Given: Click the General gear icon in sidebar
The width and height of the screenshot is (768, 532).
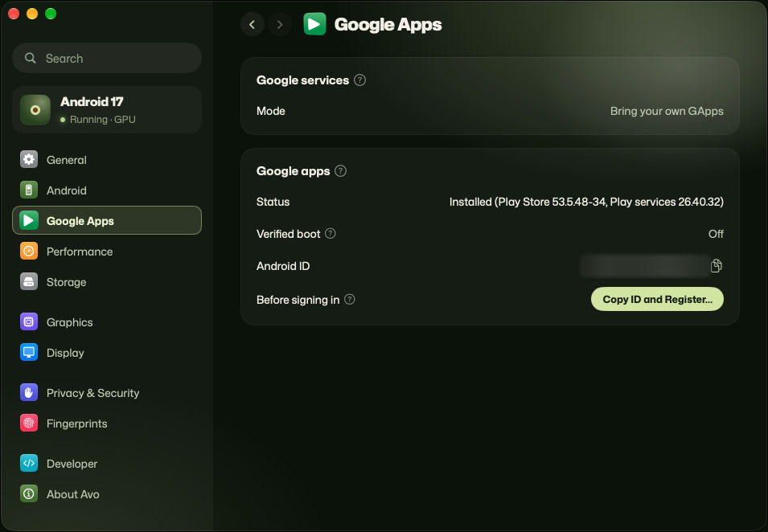Looking at the screenshot, I should pos(29,160).
